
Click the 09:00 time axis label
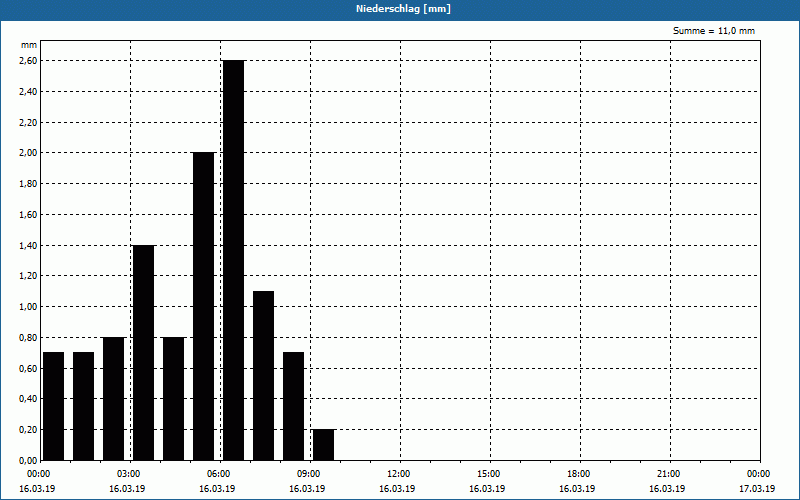tap(310, 474)
